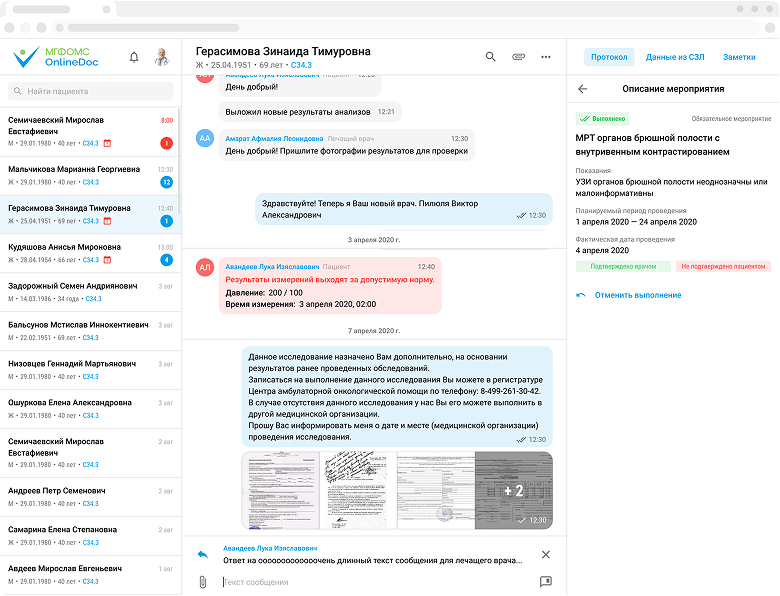Screen dimensions: 780x596
Task: Open the +2 more images thumbnail
Action: pyautogui.click(x=513, y=490)
